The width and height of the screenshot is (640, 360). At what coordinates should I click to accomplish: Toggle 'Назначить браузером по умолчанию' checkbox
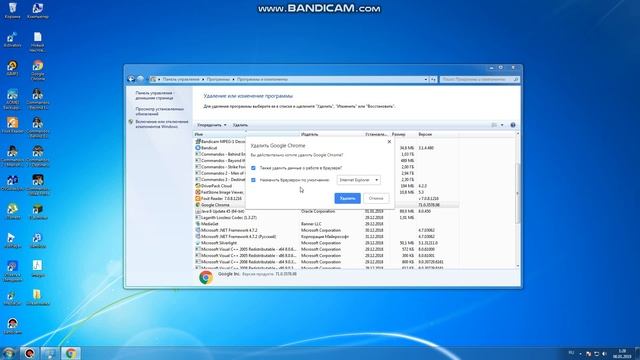(x=253, y=180)
